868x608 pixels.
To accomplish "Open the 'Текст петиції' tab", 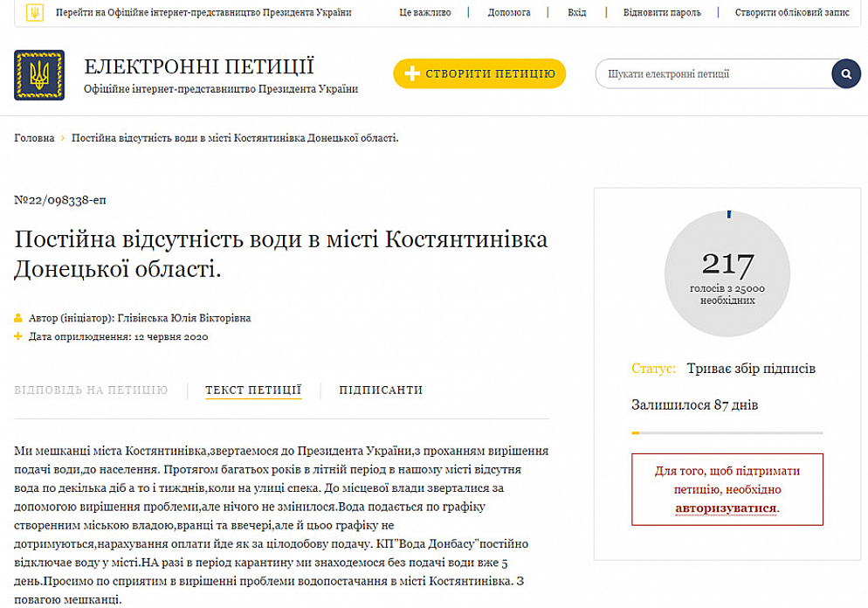I will click(x=253, y=390).
